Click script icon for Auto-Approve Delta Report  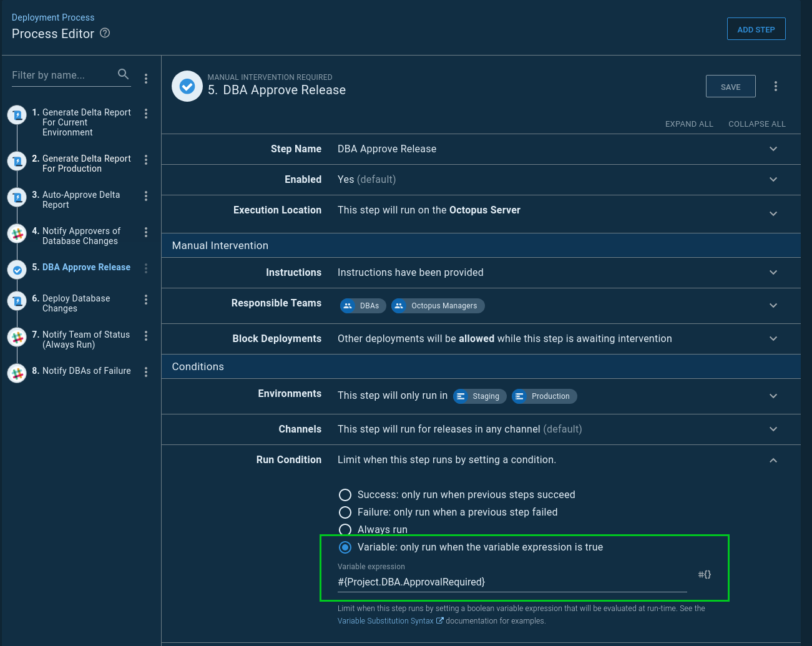pyautogui.click(x=17, y=197)
